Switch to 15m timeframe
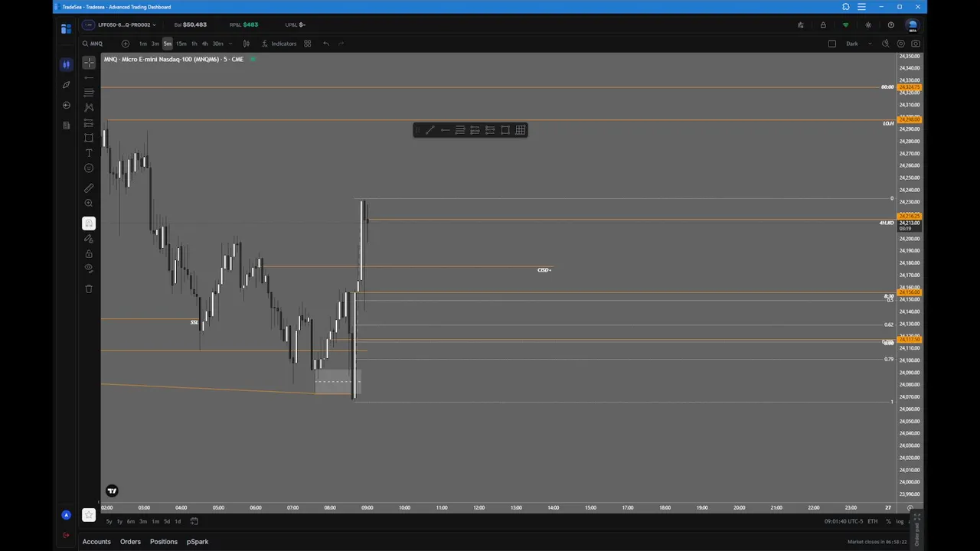Screen dimensions: 980x551 point(181,44)
